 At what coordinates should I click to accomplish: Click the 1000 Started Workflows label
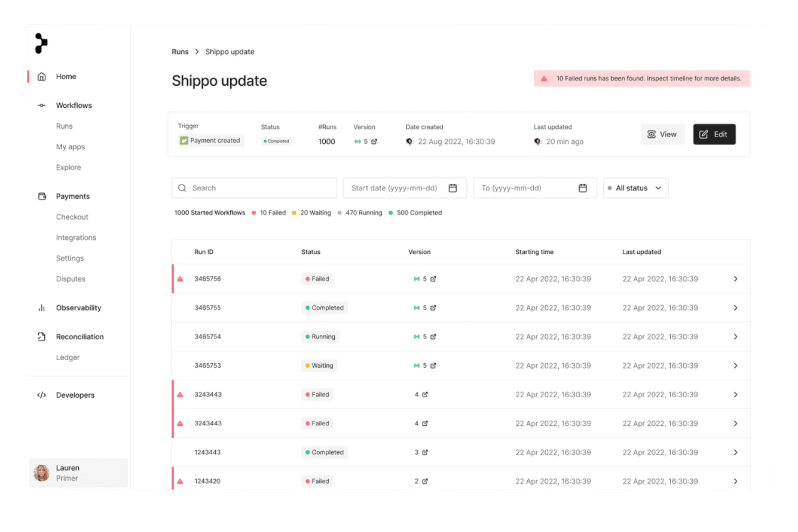pyautogui.click(x=210, y=213)
